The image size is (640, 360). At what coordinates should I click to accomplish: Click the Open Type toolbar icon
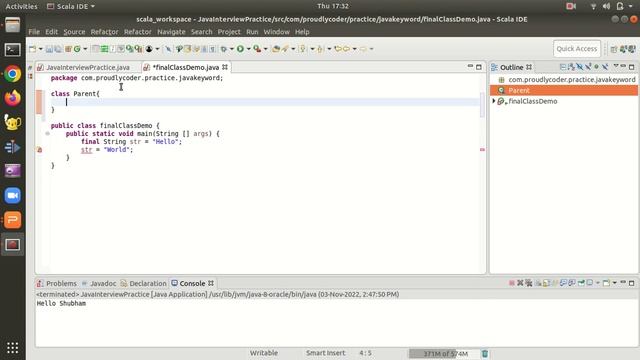(x=276, y=49)
